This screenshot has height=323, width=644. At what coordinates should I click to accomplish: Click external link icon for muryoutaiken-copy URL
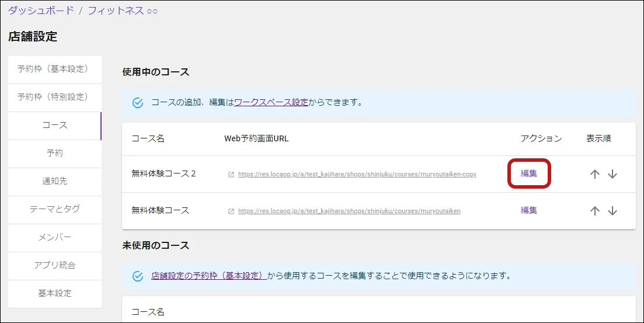231,175
